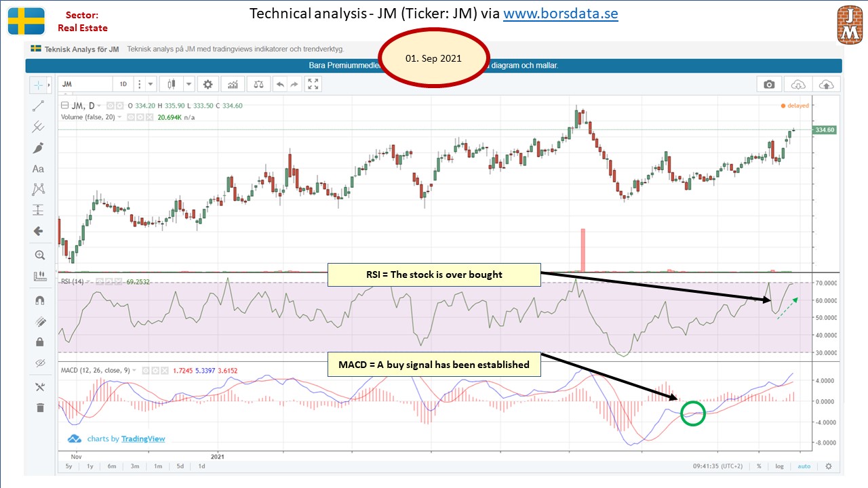Select the trend line drawing tool
868x488 pixels.
tap(39, 106)
